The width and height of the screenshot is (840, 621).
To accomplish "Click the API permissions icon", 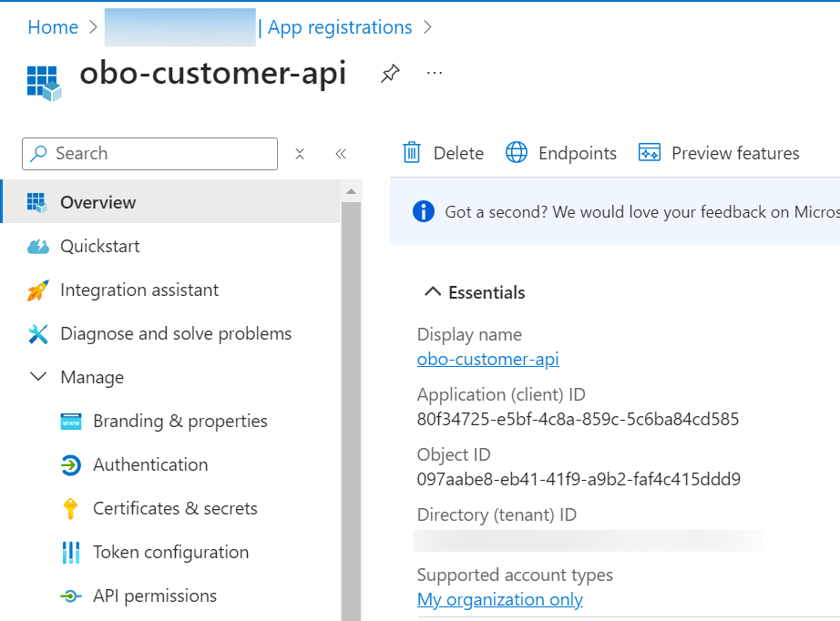I will click(71, 596).
